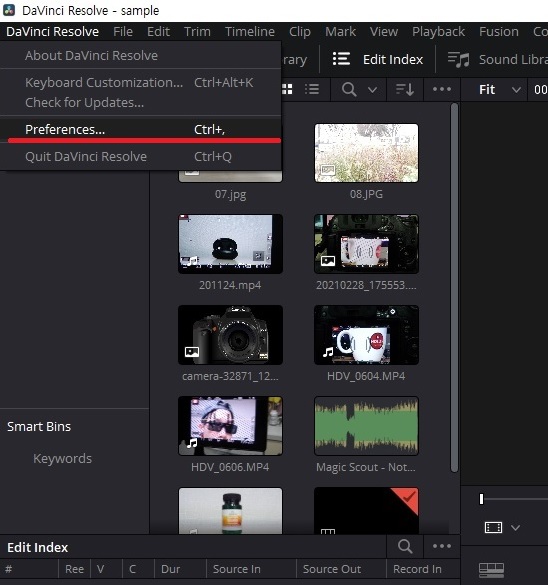Switch media pool to list view
548x585 pixels.
(312, 89)
